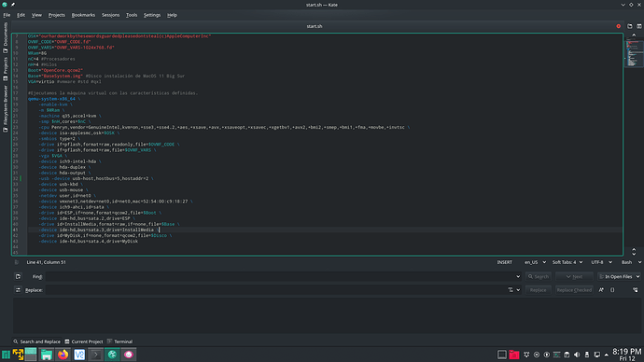The image size is (644, 362).
Task: Click the Kate entry in taskbar
Action: click(x=112, y=355)
